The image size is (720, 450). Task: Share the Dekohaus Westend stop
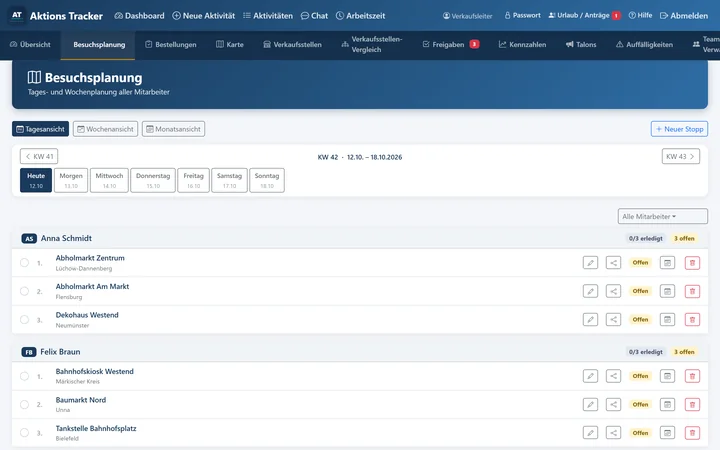click(x=613, y=320)
